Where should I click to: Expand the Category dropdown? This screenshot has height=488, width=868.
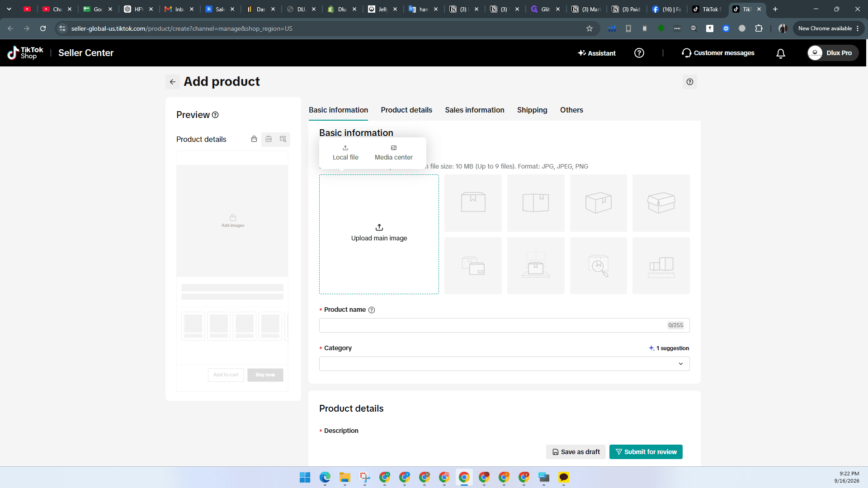[504, 364]
